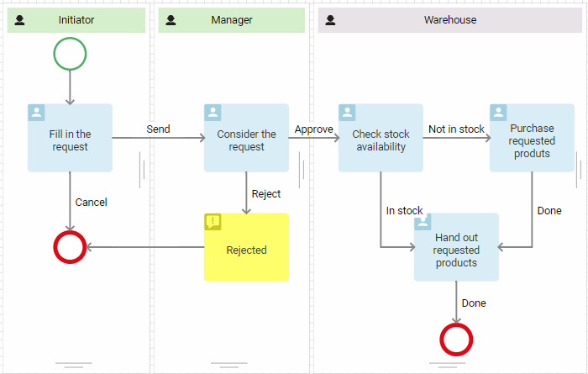Click the Not in stock connector label
The height and width of the screenshot is (374, 588).
[456, 129]
